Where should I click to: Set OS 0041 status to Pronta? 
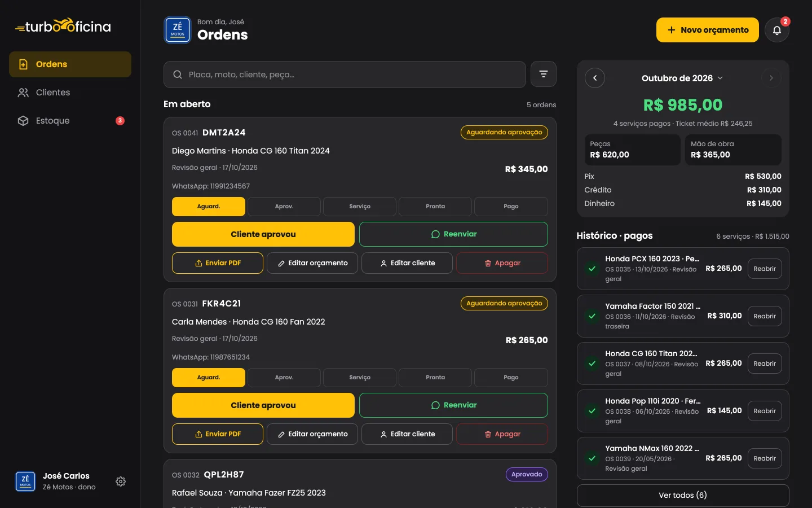(435, 207)
